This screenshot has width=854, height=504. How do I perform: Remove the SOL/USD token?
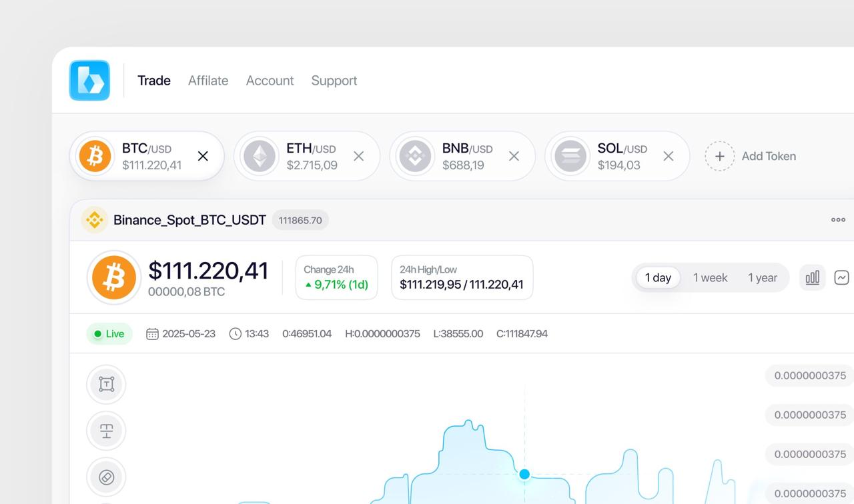click(x=668, y=156)
